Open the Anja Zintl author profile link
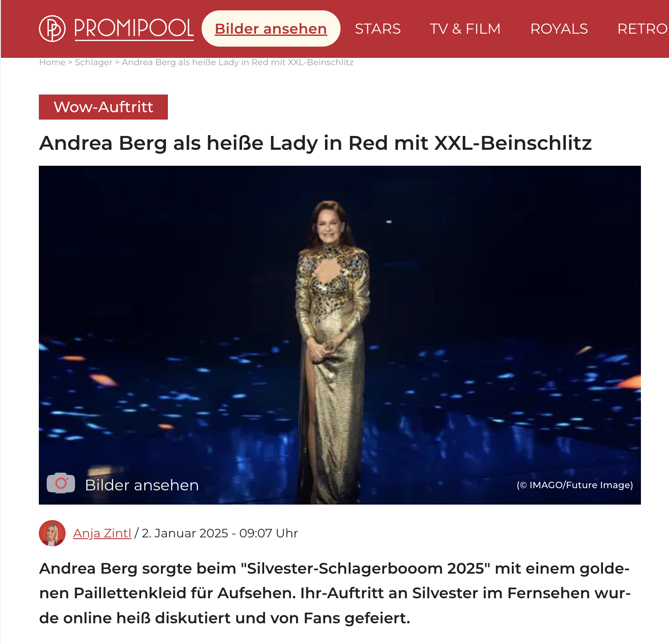The width and height of the screenshot is (669, 644). (102, 534)
